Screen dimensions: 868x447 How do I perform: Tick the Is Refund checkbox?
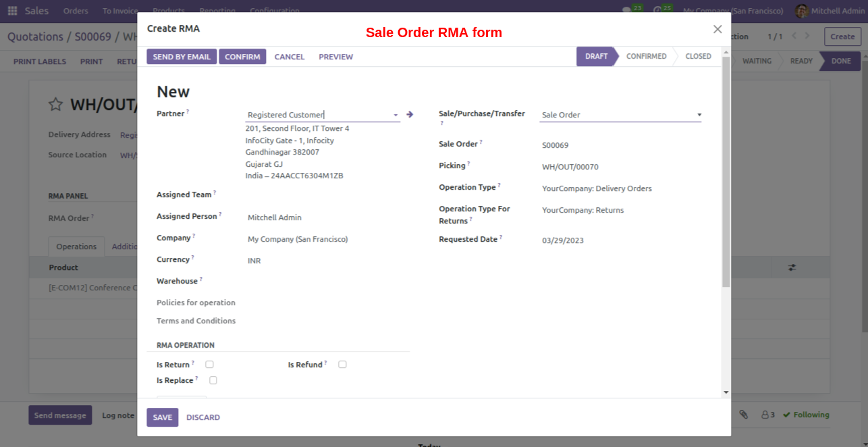(342, 365)
